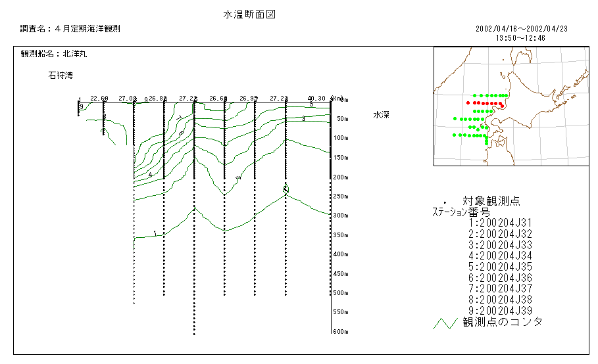Click the 22.60 distance value on top axis
598x364 pixels.
tap(99, 99)
